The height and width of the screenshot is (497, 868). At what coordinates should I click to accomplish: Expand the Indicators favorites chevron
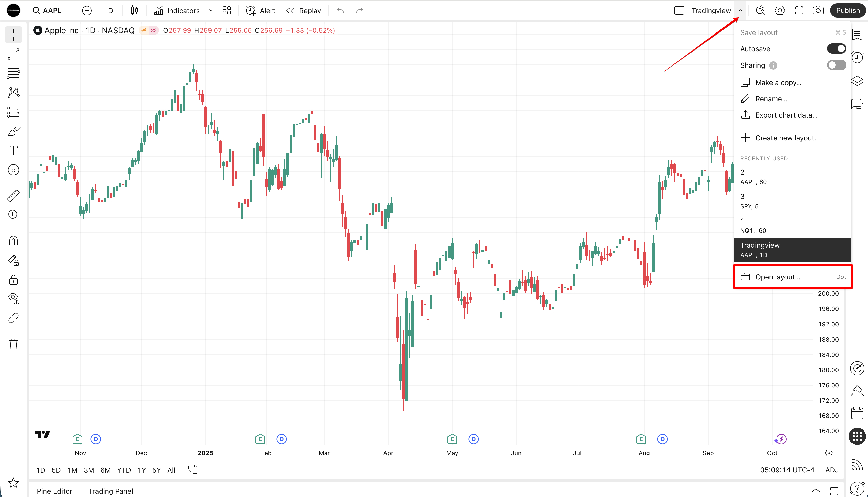point(211,11)
